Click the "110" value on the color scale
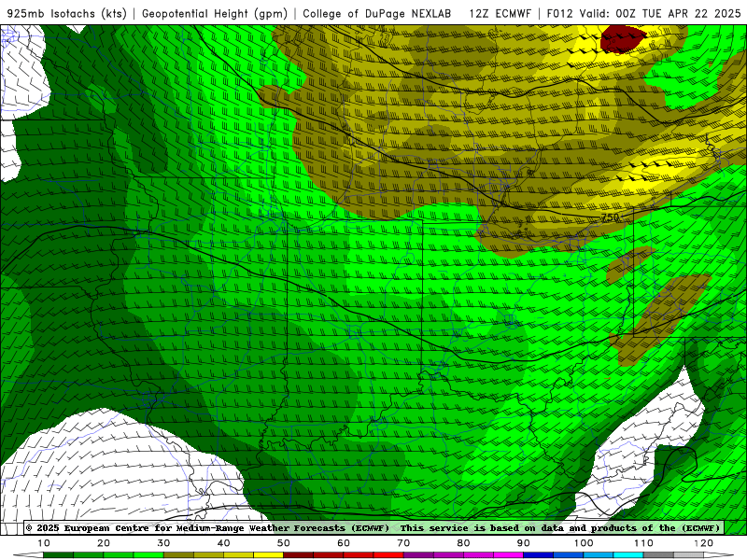747x560 pixels. coord(643,543)
